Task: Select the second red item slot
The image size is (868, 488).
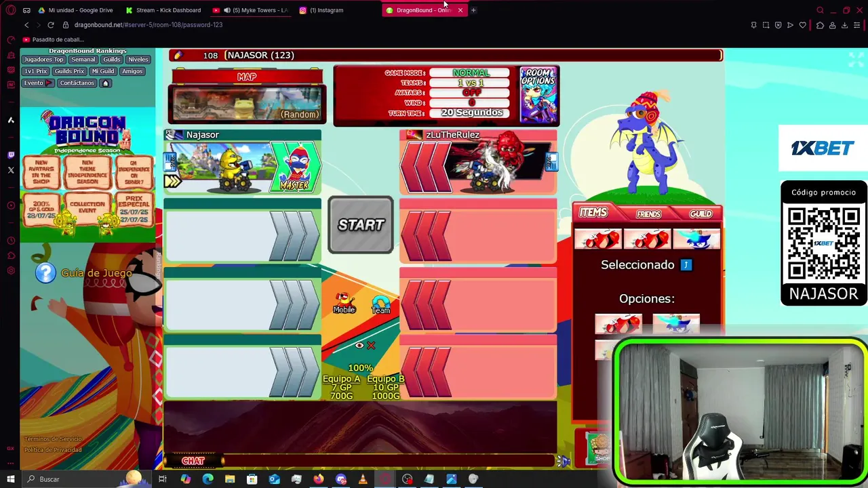Action: click(647, 239)
